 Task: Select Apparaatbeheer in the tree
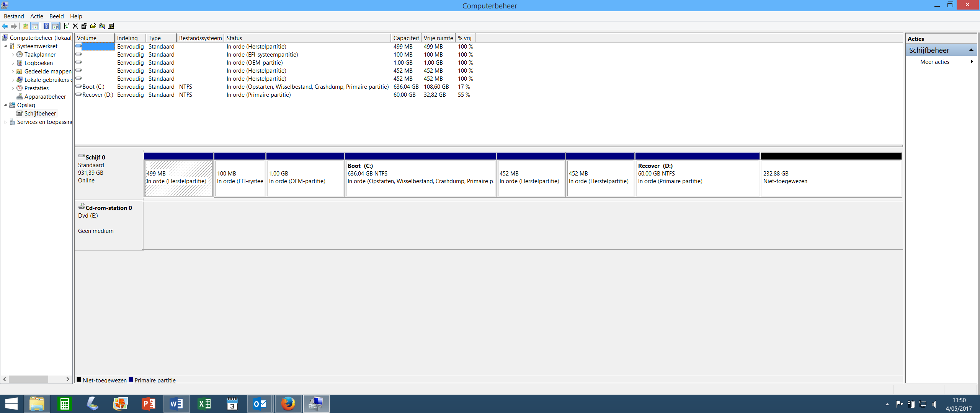coord(45,97)
